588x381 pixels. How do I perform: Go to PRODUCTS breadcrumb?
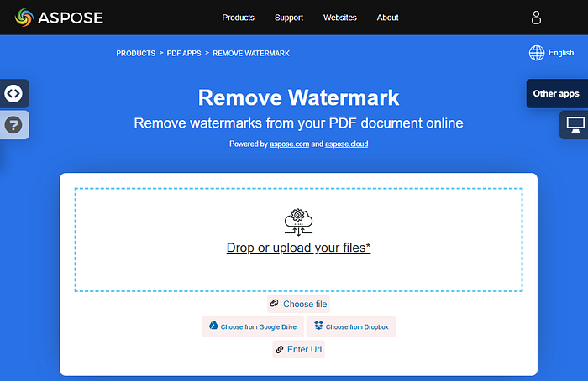(x=136, y=53)
